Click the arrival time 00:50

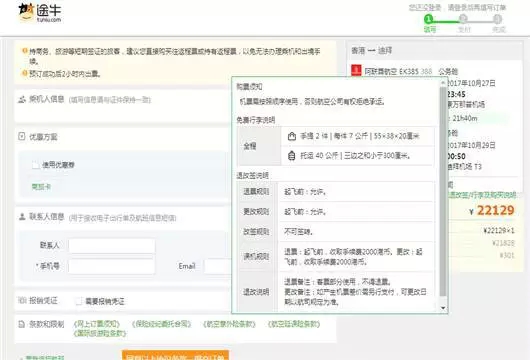point(456,156)
